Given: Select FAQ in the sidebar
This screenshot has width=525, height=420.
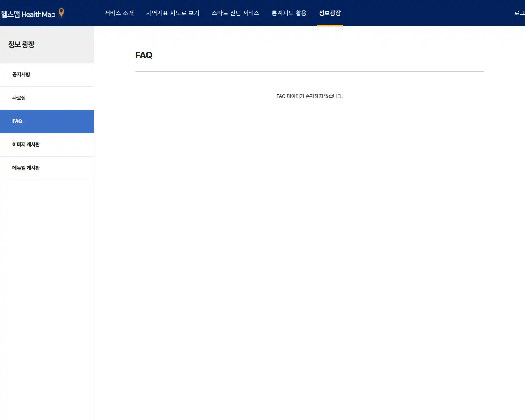Looking at the screenshot, I should coord(17,121).
